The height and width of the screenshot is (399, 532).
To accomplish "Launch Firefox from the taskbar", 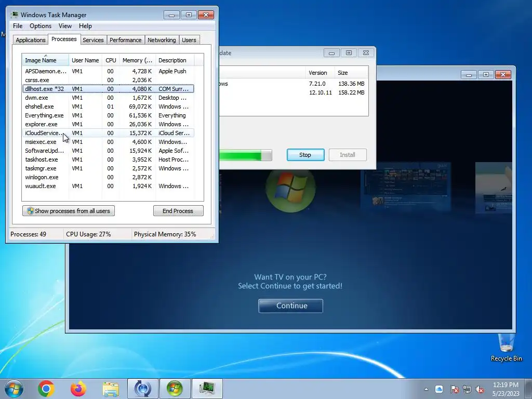I will (78, 389).
